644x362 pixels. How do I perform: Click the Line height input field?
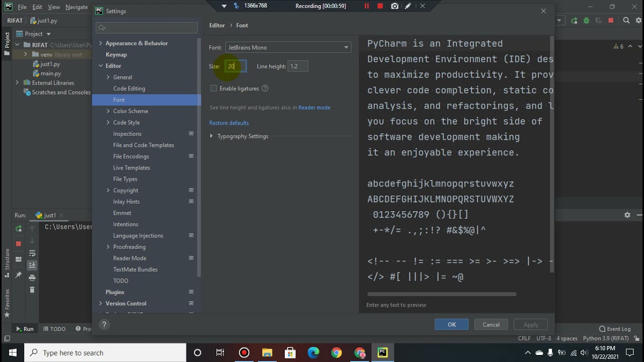tap(298, 66)
